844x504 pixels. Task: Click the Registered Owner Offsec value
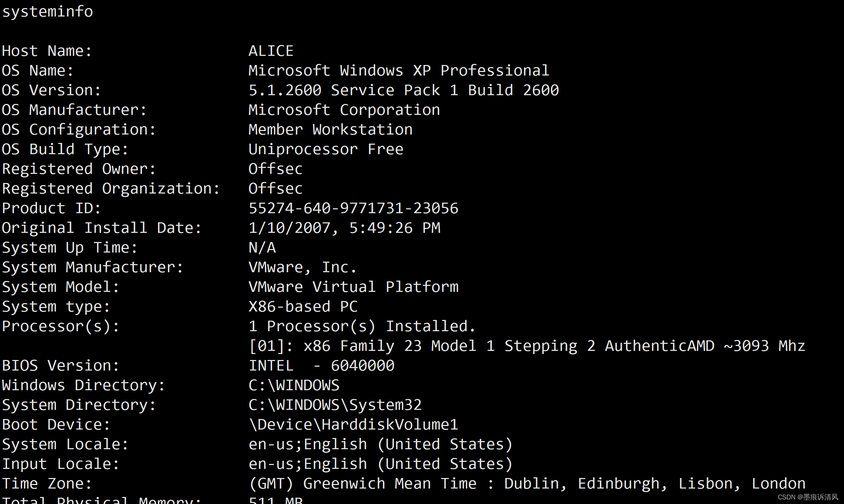(x=275, y=169)
